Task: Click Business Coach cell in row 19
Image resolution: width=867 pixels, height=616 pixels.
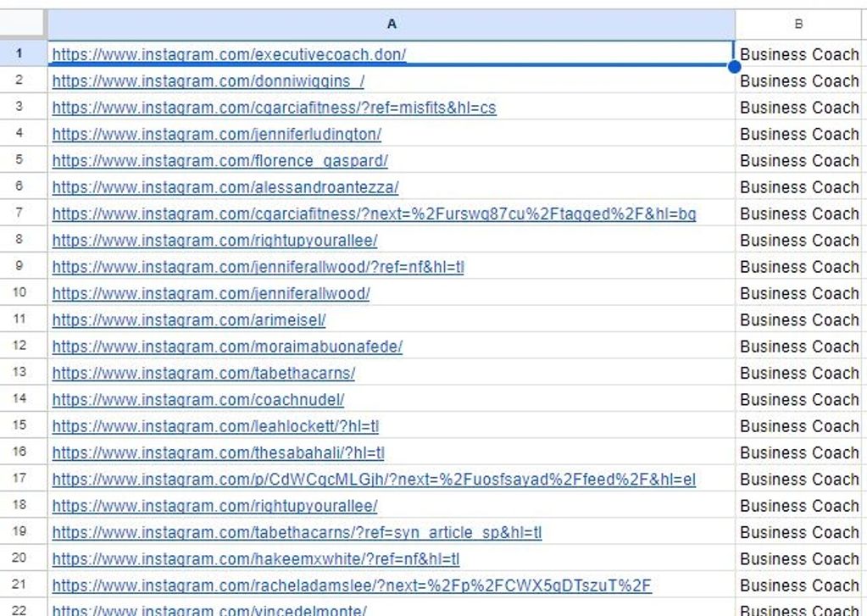Action: click(798, 532)
